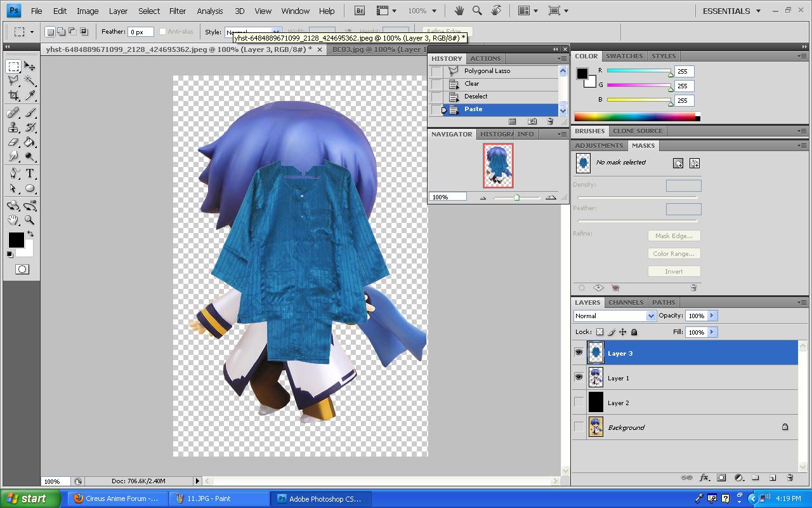
Task: Switch to the Actions tab
Action: 485,58
